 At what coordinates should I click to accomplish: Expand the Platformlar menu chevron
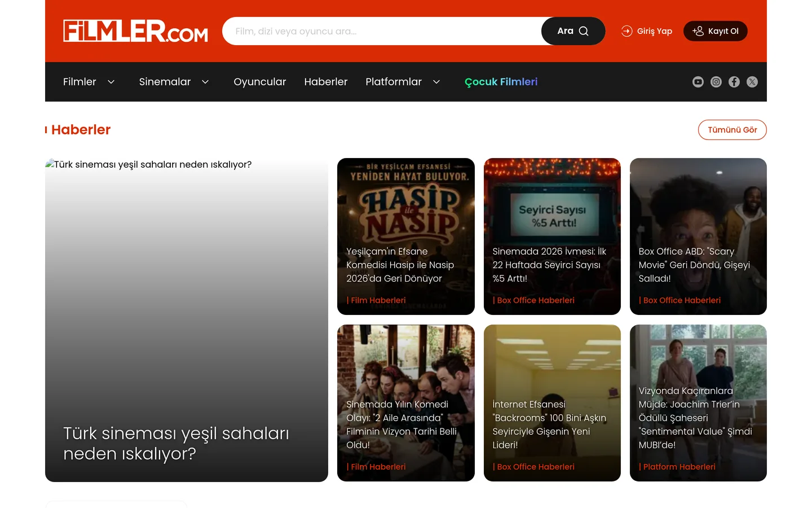[436, 82]
